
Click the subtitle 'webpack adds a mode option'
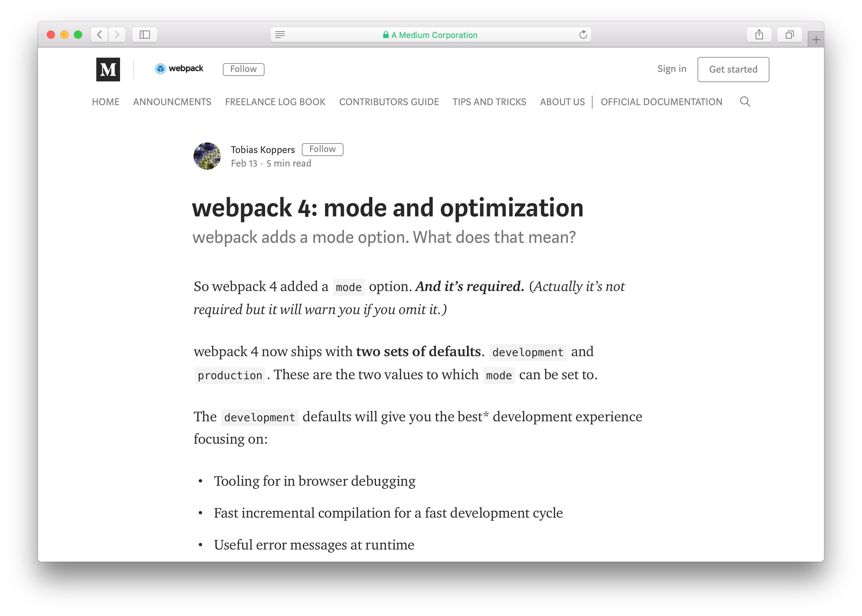pos(384,237)
